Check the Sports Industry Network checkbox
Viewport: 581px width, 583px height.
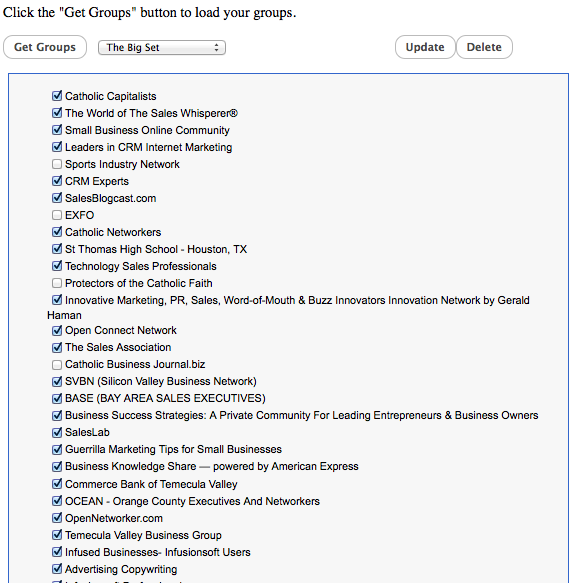click(57, 164)
